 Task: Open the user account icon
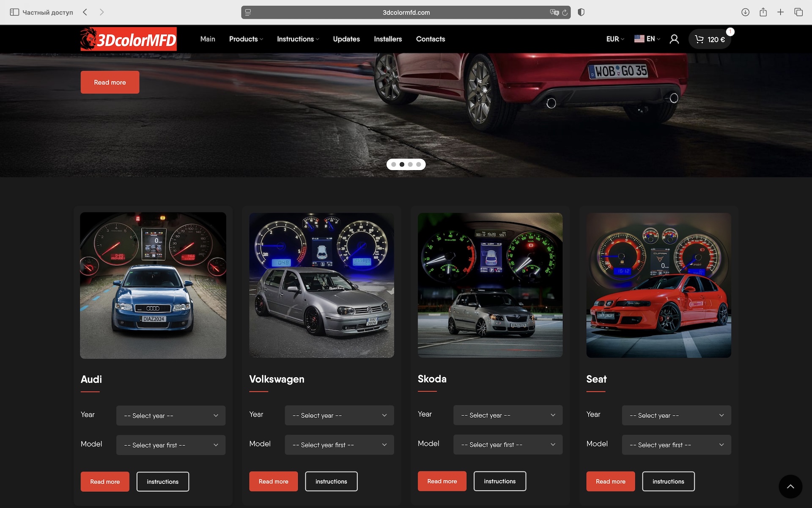pyautogui.click(x=674, y=39)
